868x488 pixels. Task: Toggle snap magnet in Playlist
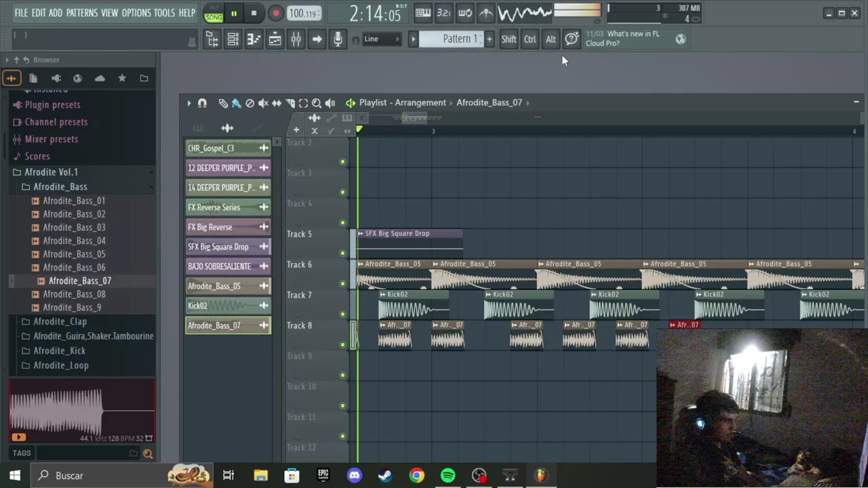[x=202, y=103]
